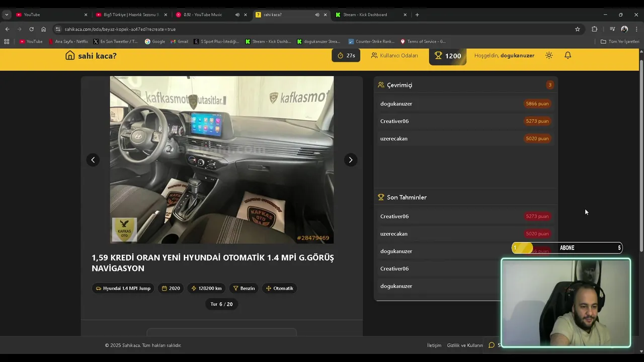Open a new browser tab
Viewport: 644px width, 362px height.
[x=417, y=15]
